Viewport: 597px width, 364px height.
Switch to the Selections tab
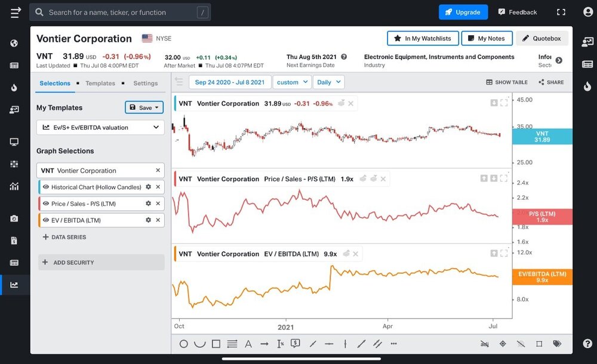click(55, 84)
